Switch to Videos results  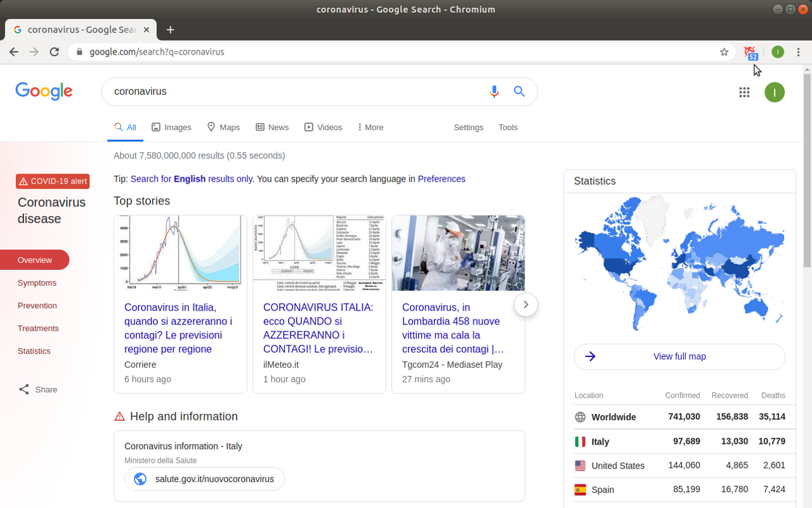tap(323, 127)
